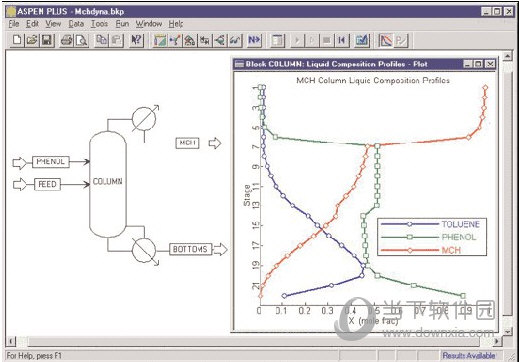Click the Print Preview icon

point(81,40)
